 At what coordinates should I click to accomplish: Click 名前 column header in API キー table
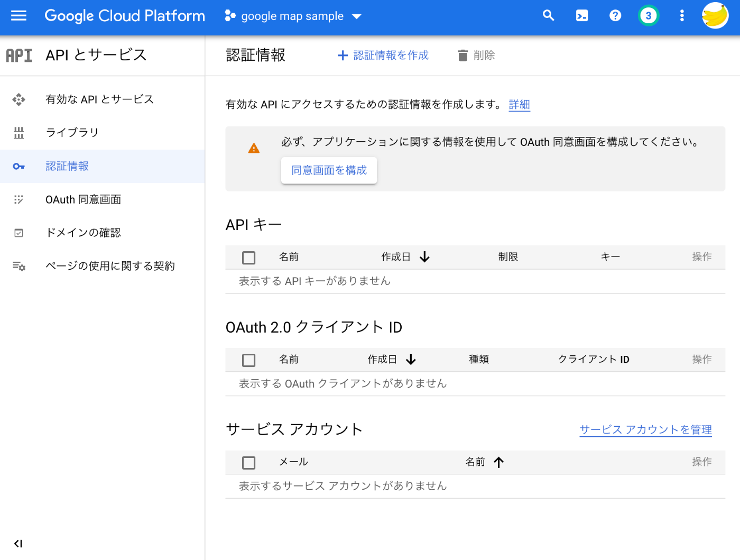tap(289, 257)
